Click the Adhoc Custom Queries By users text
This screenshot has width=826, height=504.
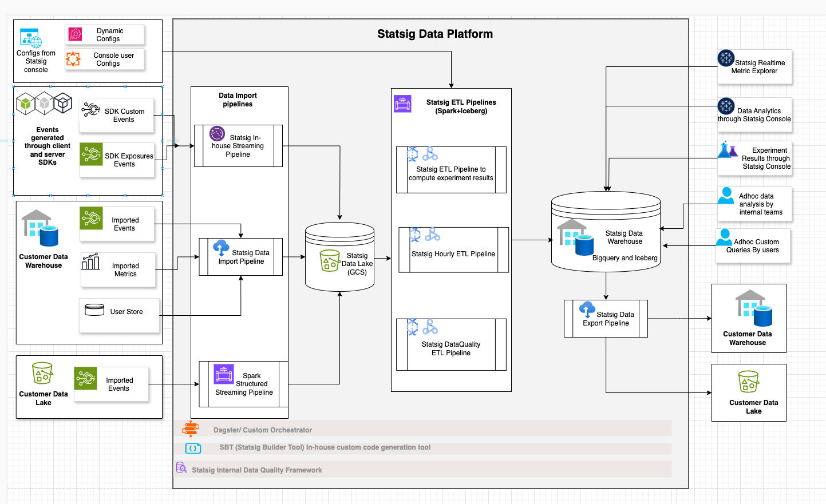(754, 246)
